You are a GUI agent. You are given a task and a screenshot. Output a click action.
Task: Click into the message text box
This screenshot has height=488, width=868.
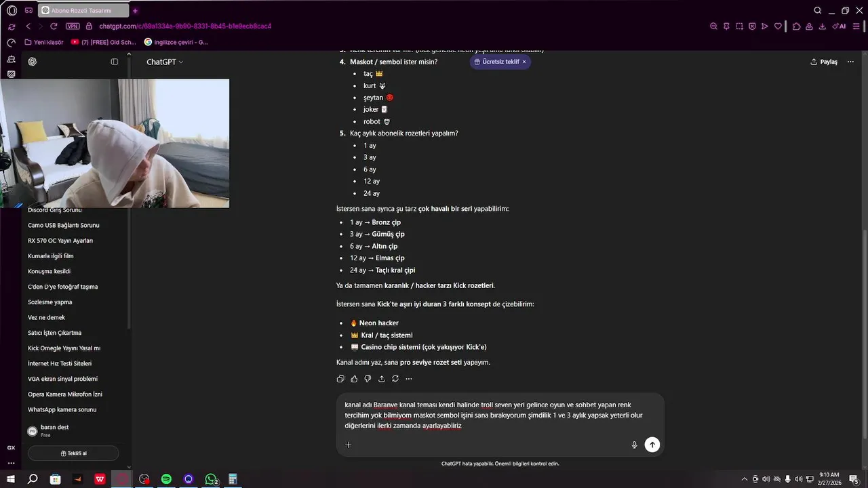[x=500, y=415]
